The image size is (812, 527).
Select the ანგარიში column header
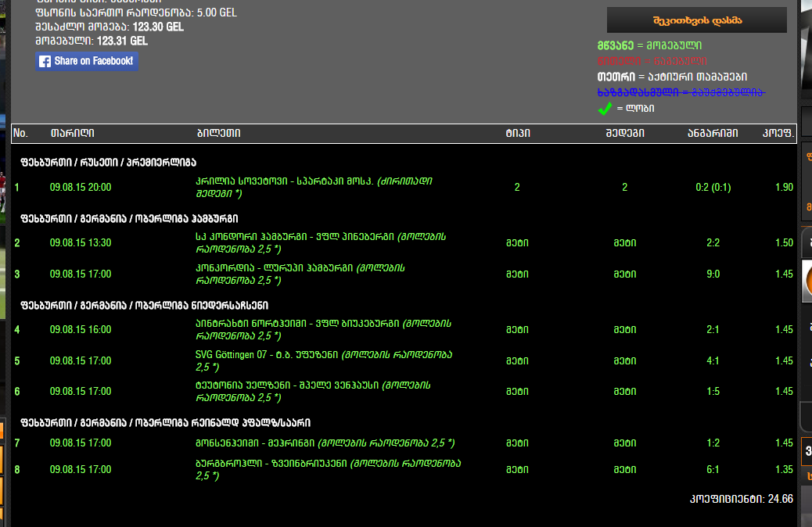coord(712,134)
